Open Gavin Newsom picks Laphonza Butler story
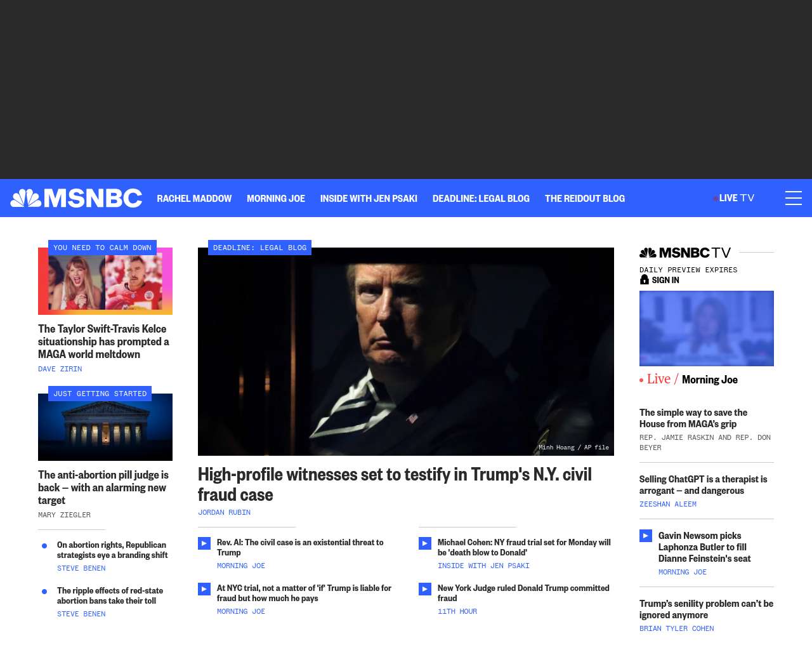 click(704, 547)
